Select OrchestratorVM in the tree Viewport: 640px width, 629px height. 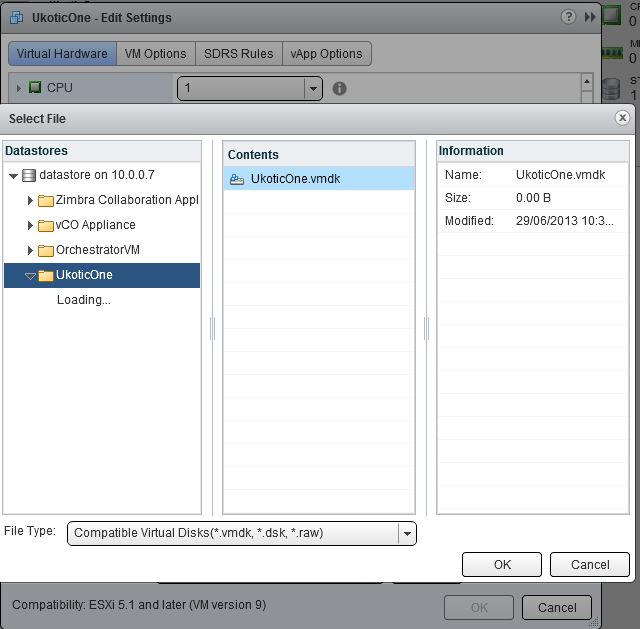point(98,249)
